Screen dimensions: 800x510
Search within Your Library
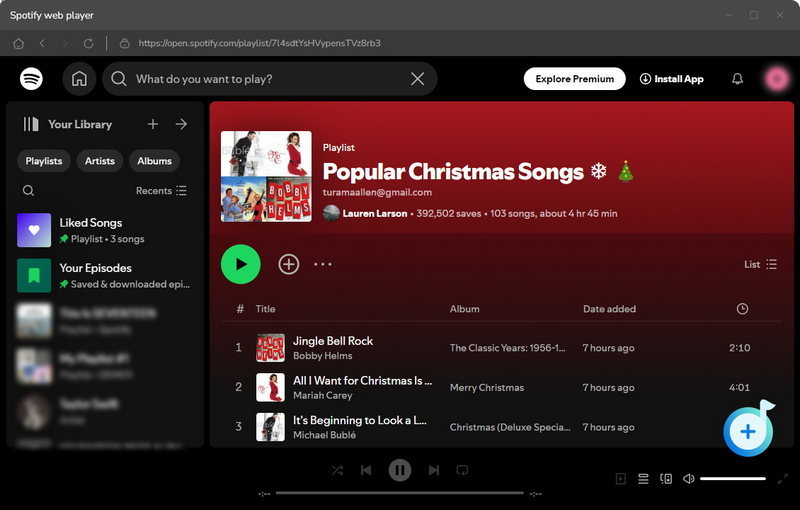click(29, 191)
